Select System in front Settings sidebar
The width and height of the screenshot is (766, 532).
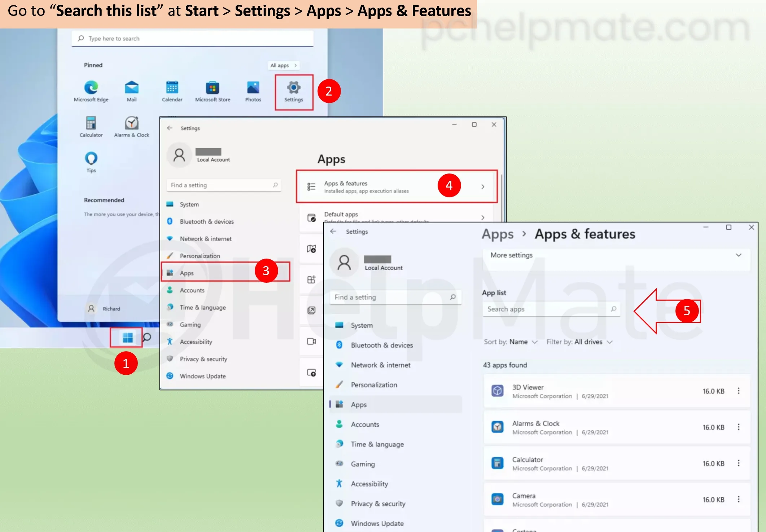396,325
